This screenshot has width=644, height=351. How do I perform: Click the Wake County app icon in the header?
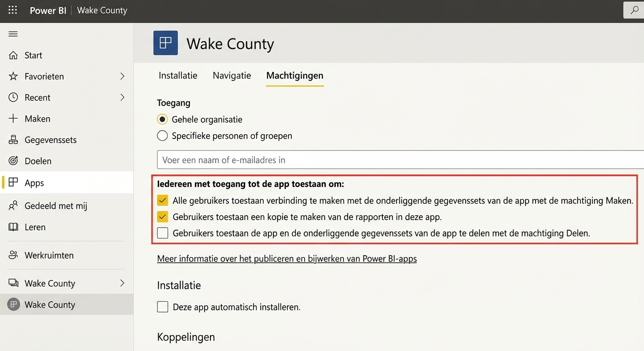pos(166,43)
